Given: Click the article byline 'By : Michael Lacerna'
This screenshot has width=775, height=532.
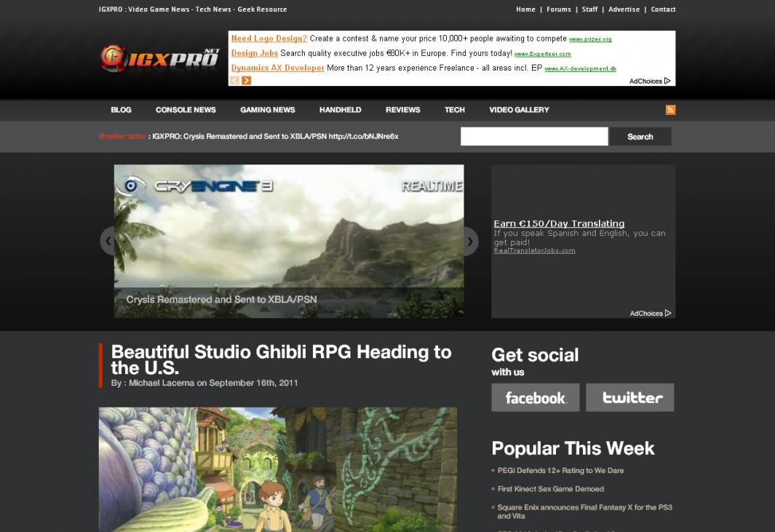Looking at the screenshot, I should point(152,384).
